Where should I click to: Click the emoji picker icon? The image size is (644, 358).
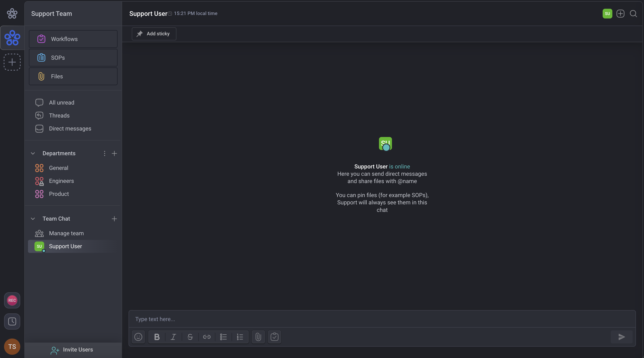tap(138, 337)
